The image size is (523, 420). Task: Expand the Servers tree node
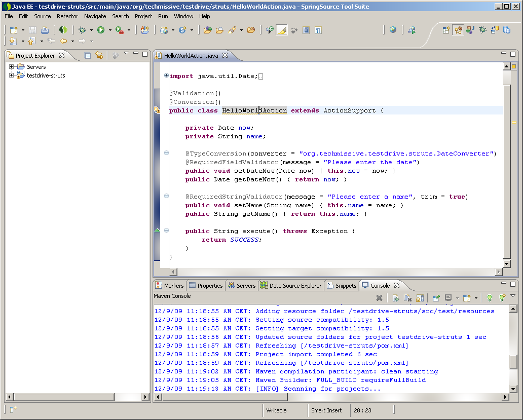[x=11, y=67]
